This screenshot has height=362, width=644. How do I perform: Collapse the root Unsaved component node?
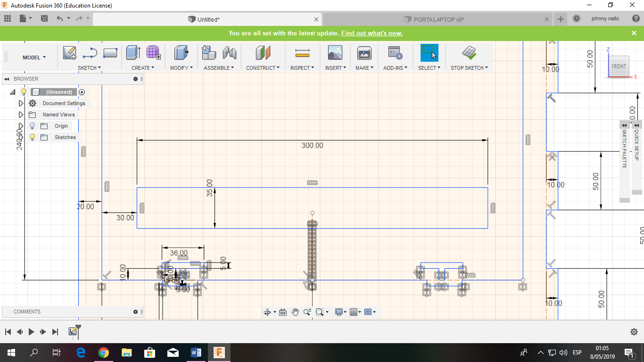tap(13, 92)
